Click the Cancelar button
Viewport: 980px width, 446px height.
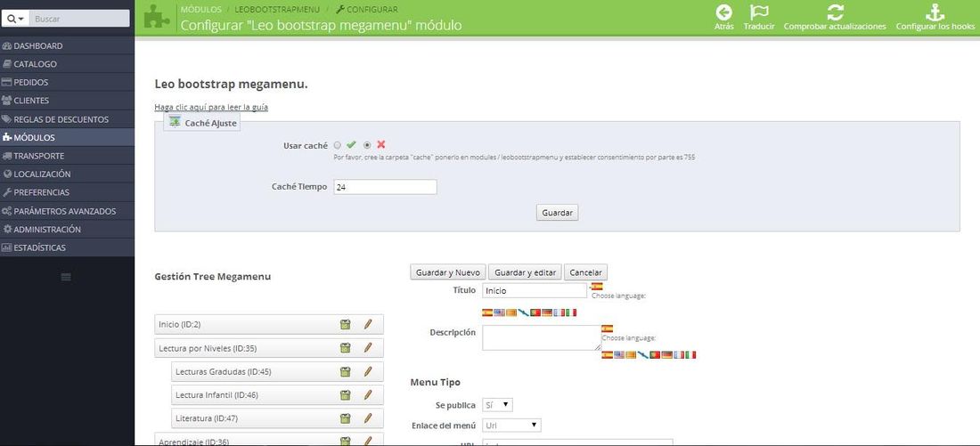(x=585, y=272)
